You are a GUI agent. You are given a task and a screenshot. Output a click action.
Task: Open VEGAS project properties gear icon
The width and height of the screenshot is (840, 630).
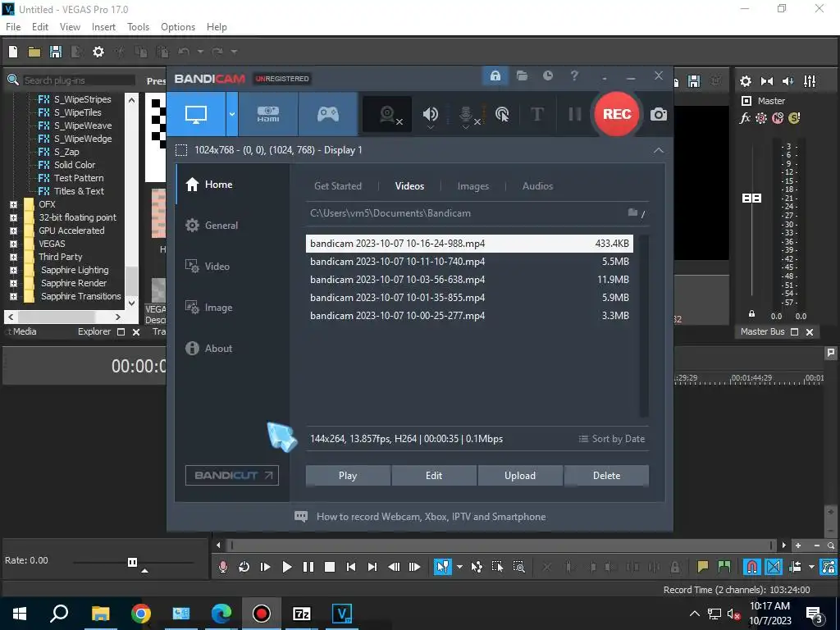(98, 52)
